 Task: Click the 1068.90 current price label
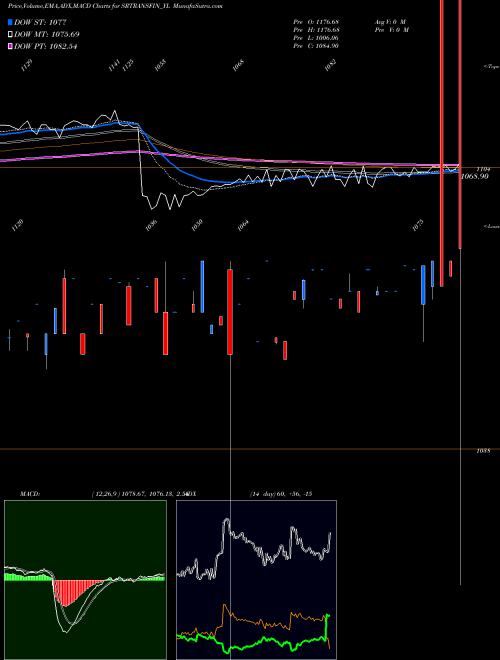[475, 176]
